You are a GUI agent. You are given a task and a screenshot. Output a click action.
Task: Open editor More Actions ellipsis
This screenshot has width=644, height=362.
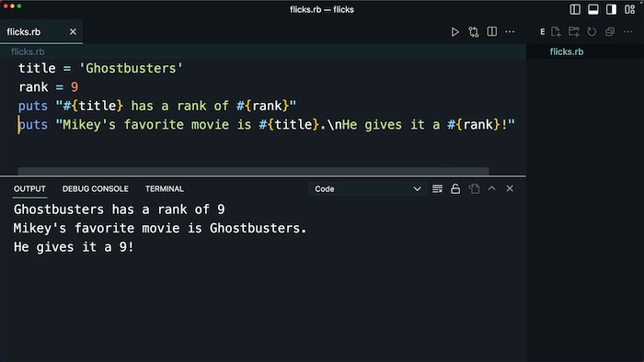(x=510, y=31)
